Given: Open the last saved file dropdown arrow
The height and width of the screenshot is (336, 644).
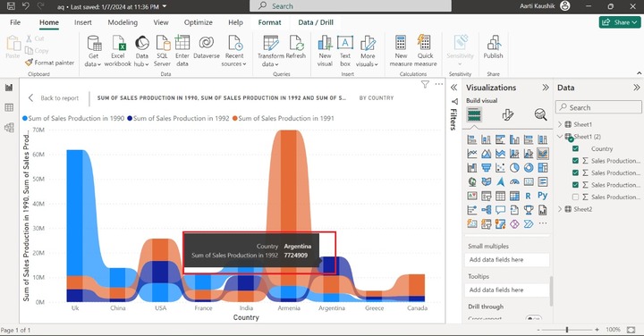Looking at the screenshot, I should (165, 6).
